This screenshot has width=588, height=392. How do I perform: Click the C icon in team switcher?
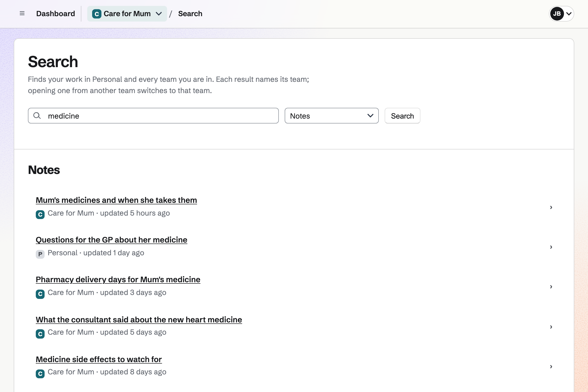97,14
